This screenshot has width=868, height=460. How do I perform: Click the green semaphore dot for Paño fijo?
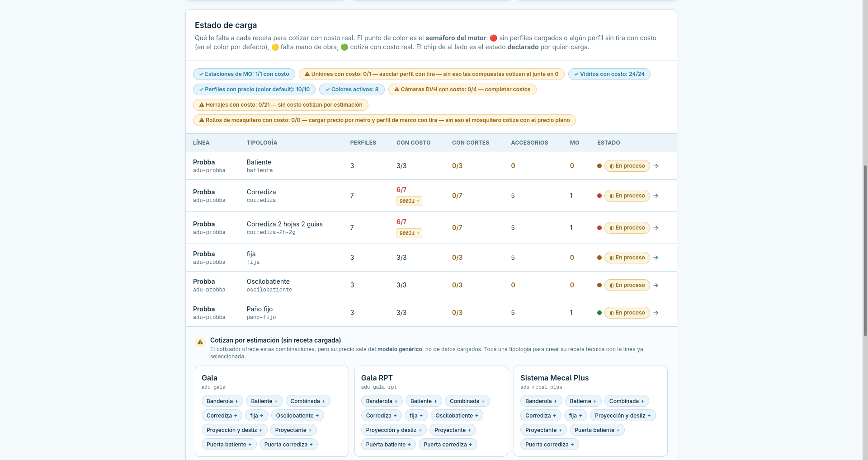(x=599, y=313)
